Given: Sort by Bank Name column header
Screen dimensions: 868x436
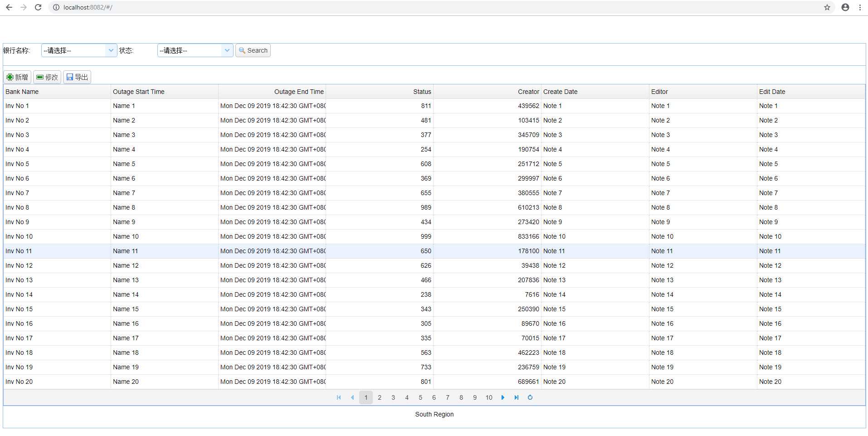Looking at the screenshot, I should (x=57, y=92).
